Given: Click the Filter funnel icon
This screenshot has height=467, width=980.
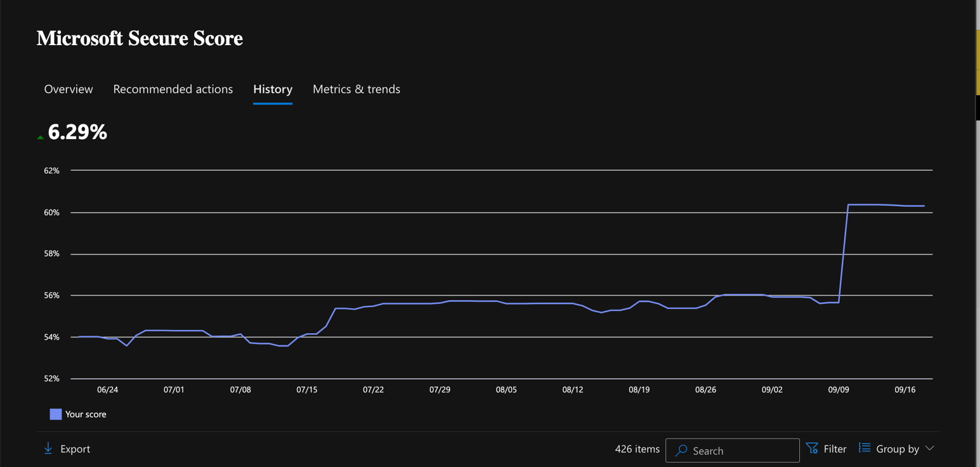Looking at the screenshot, I should click(x=812, y=449).
